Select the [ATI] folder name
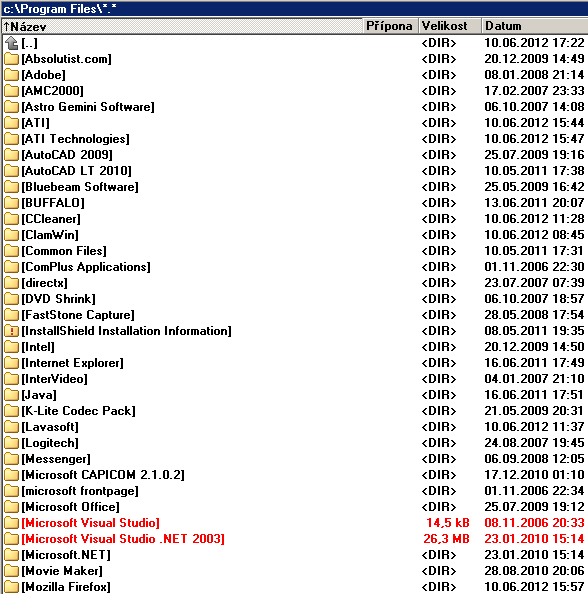 coord(35,123)
